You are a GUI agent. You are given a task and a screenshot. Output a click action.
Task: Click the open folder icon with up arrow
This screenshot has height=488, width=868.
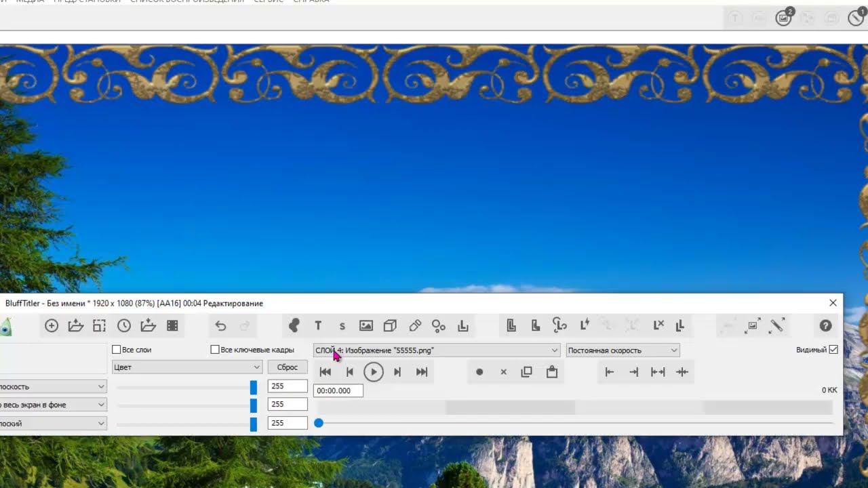click(76, 326)
